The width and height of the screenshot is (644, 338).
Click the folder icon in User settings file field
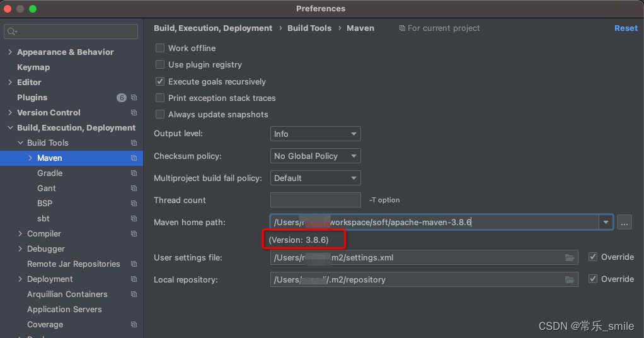(570, 257)
